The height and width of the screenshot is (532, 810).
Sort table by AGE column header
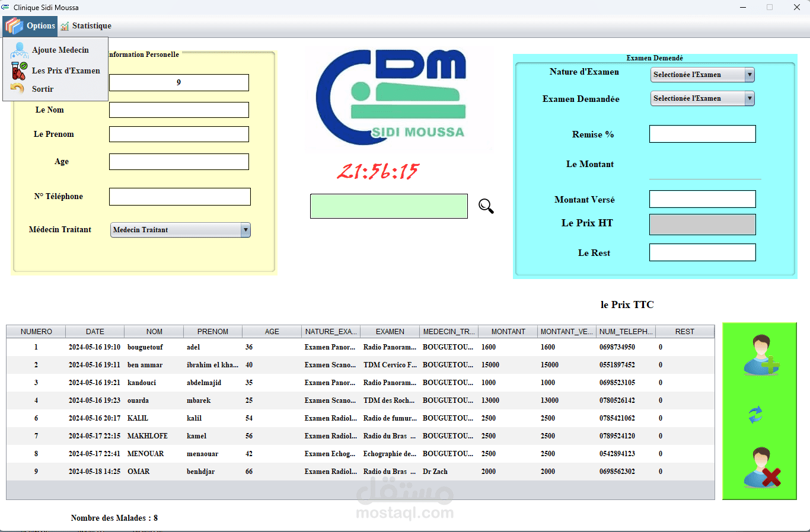point(272,332)
